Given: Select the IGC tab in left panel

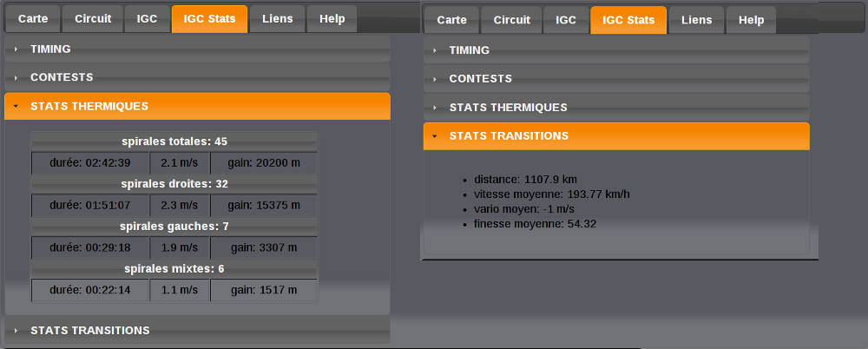Looking at the screenshot, I should [147, 18].
